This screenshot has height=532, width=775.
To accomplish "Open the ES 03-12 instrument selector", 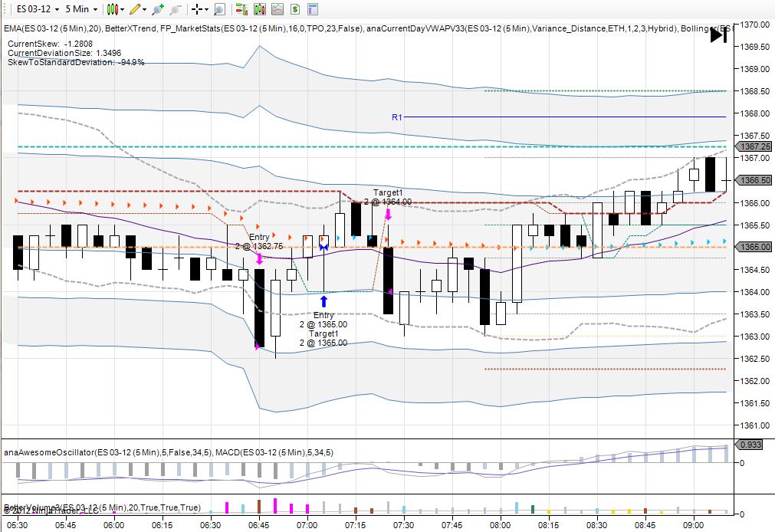I will 38,9.
